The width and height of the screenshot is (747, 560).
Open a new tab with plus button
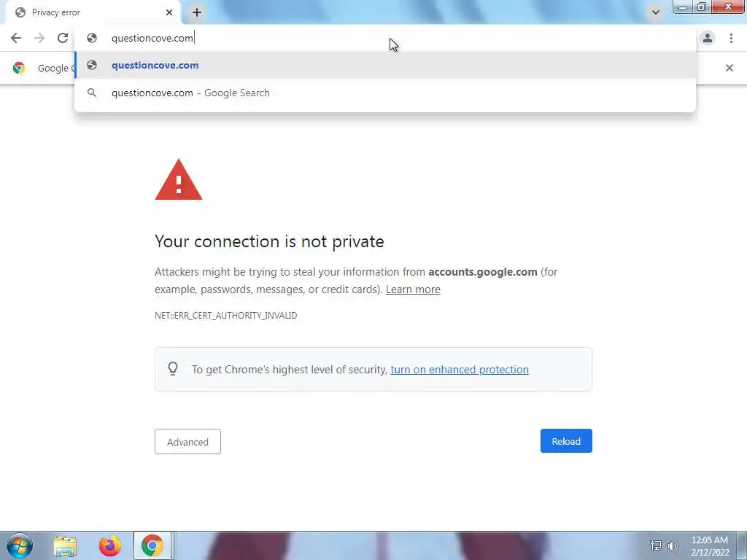pos(197,12)
